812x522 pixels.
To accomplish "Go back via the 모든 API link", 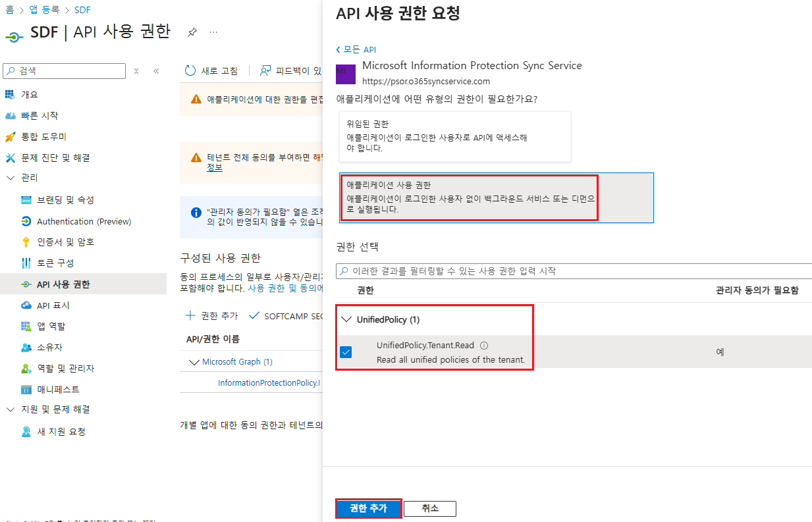I will [356, 49].
